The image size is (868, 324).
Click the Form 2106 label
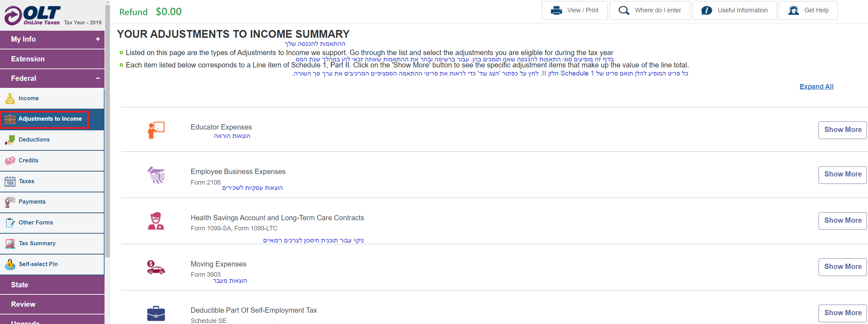pos(206,182)
